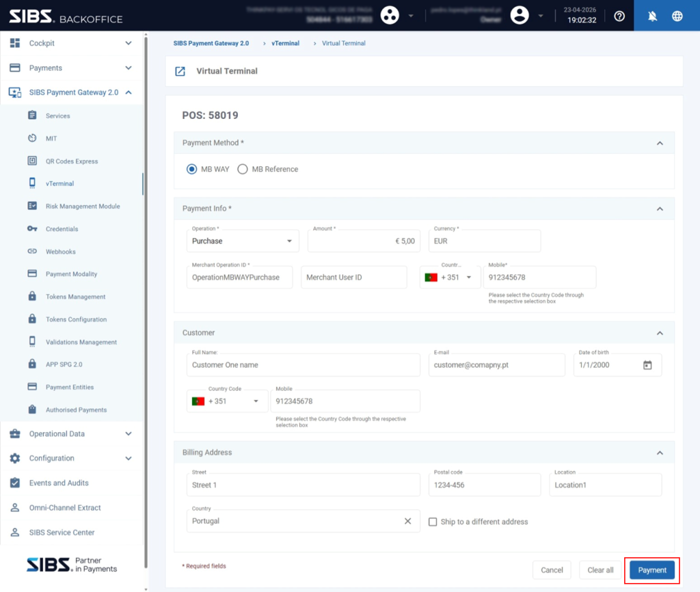Select the MB Reference radio button
The width and height of the screenshot is (700, 592).
tap(243, 170)
